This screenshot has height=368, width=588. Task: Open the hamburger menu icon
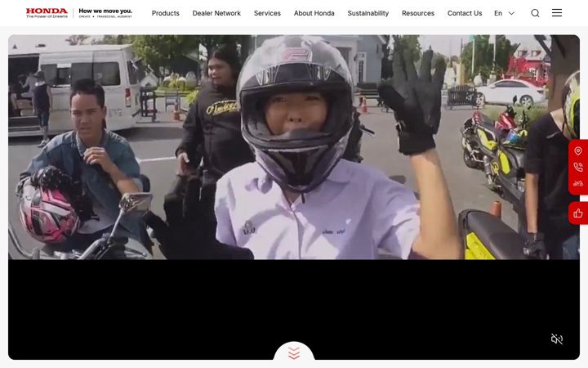(x=557, y=13)
